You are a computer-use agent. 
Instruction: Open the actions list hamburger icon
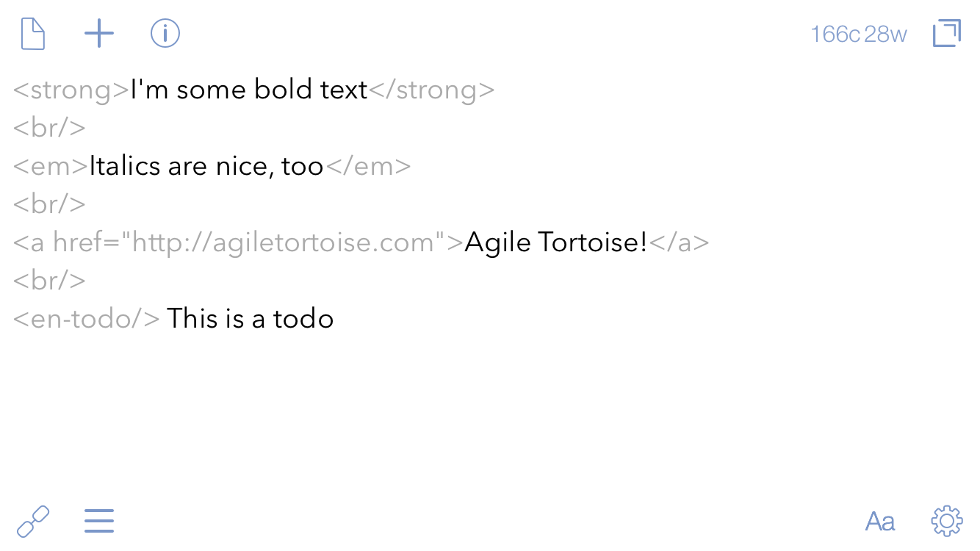point(99,521)
